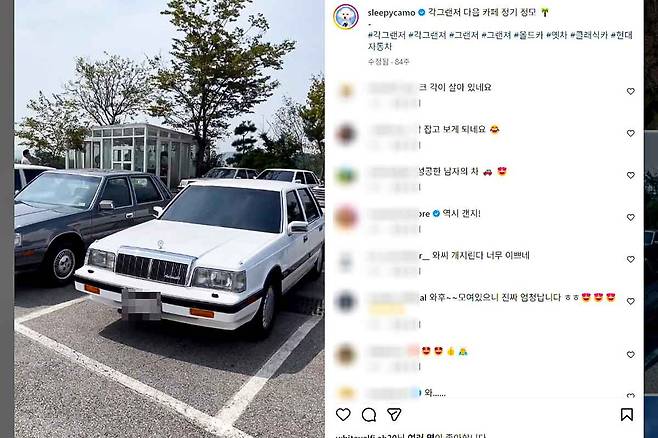This screenshot has height=438, width=658.
Task: Open the #옛차 hashtag
Action: click(556, 35)
